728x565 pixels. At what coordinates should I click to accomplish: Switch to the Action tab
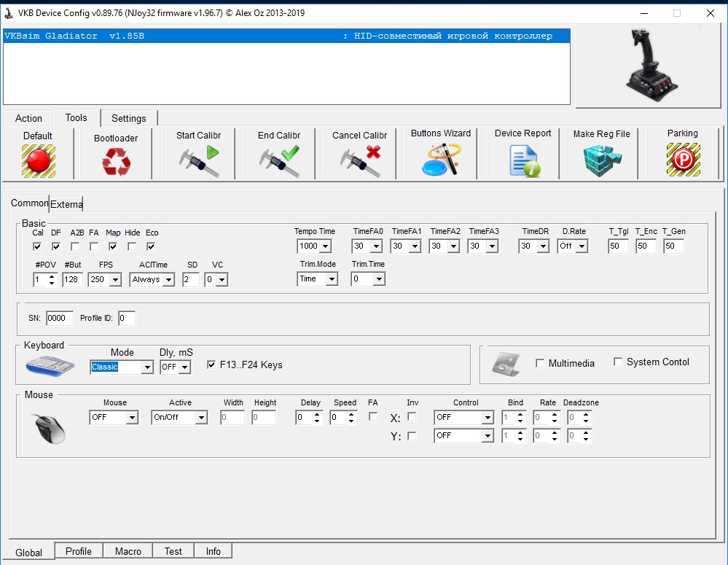[x=29, y=119]
